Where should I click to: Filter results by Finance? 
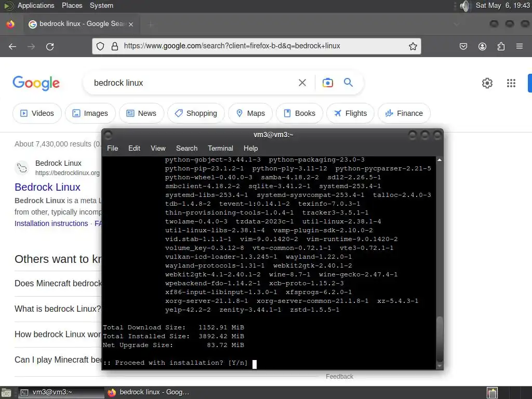[404, 113]
